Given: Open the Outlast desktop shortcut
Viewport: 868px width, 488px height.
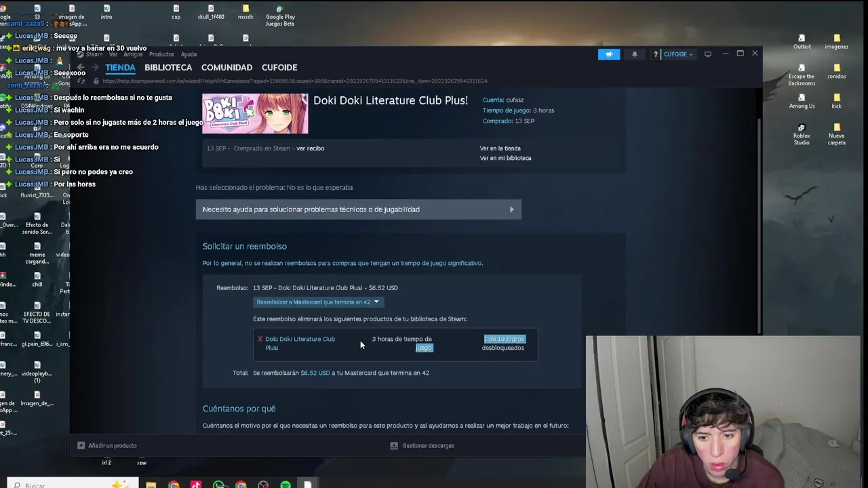Looking at the screenshot, I should pyautogui.click(x=802, y=42).
